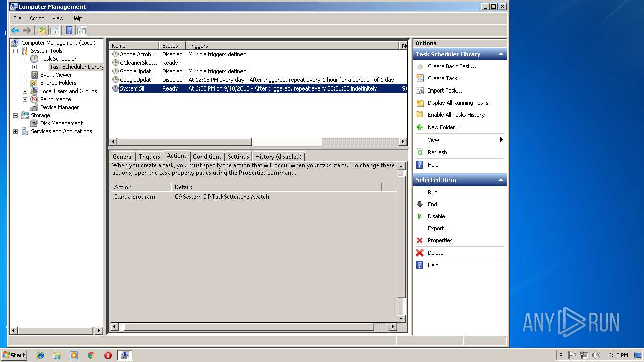Image resolution: width=644 pixels, height=362 pixels.
Task: Switch to the General tab
Action: 123,157
